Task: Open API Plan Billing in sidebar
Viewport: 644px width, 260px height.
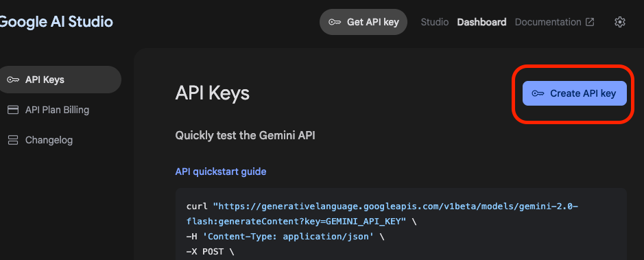Action: point(58,110)
